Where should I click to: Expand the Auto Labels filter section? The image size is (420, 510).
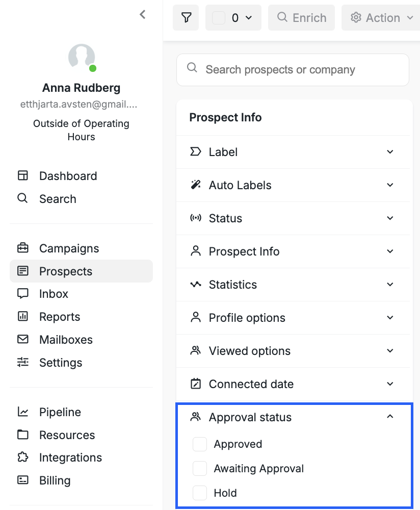[293, 185]
